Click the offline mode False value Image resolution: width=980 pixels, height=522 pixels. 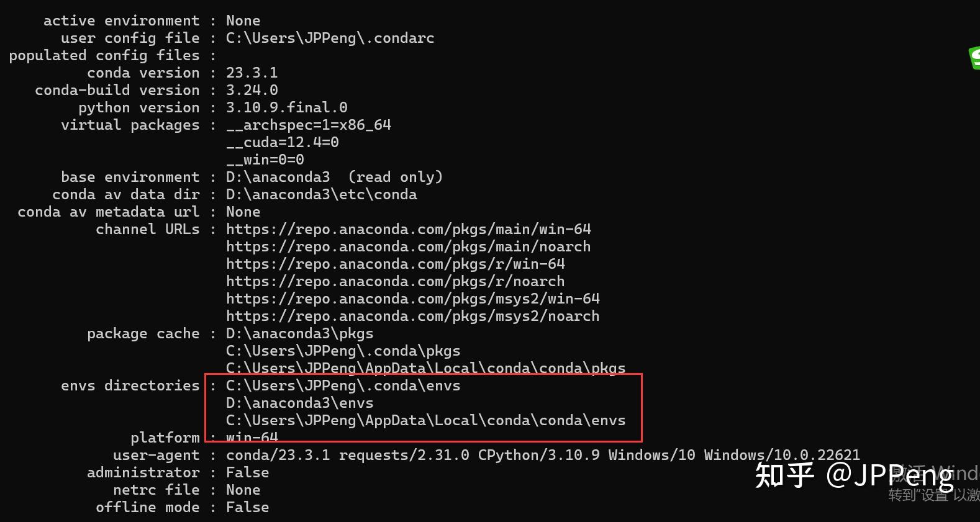coord(247,508)
